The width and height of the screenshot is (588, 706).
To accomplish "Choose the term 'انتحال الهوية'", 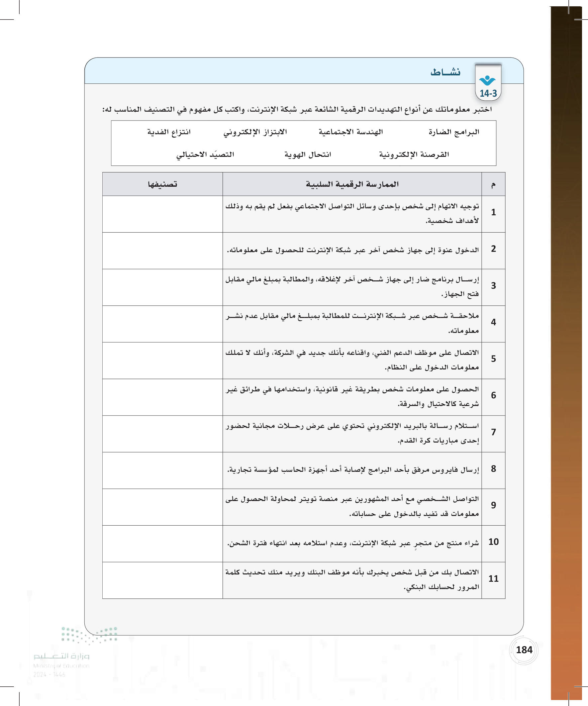I will pyautogui.click(x=308, y=154).
